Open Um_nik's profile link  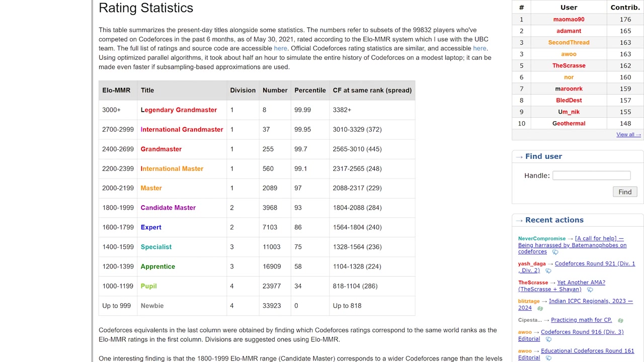point(569,112)
